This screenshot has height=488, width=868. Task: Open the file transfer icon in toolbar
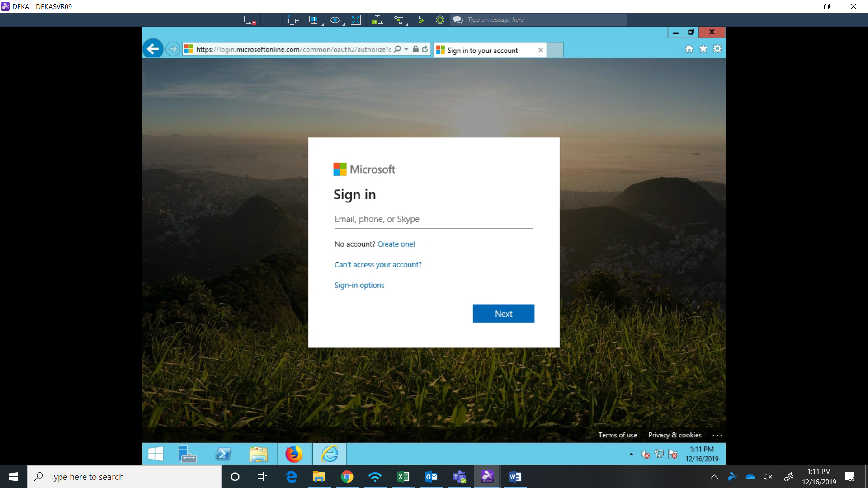(419, 20)
